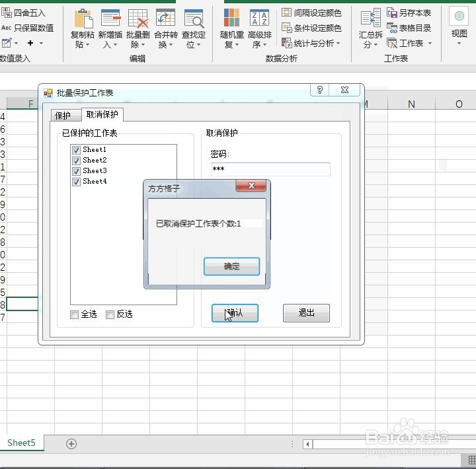Click the 退出 button
476x469 pixels.
(x=306, y=312)
